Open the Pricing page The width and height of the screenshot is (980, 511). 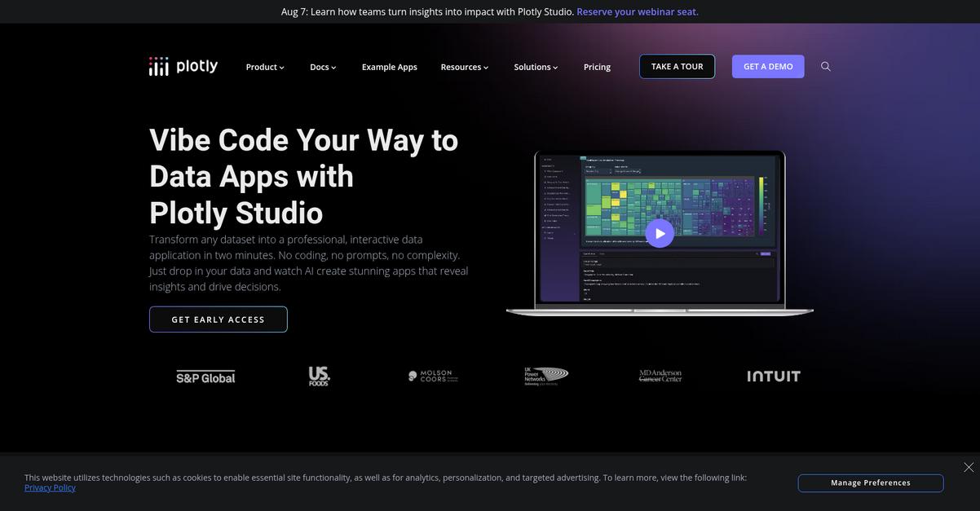tap(597, 67)
